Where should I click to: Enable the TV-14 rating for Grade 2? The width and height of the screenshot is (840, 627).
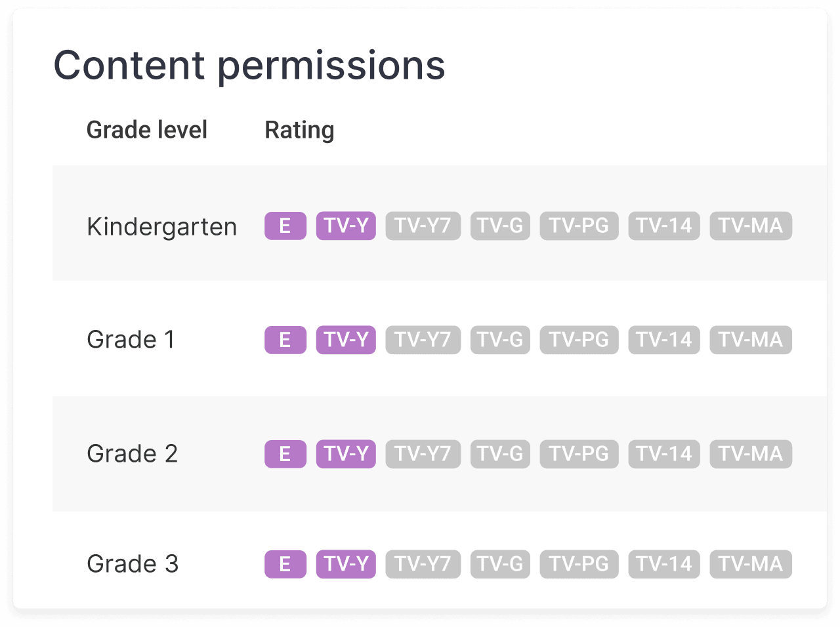coord(663,454)
